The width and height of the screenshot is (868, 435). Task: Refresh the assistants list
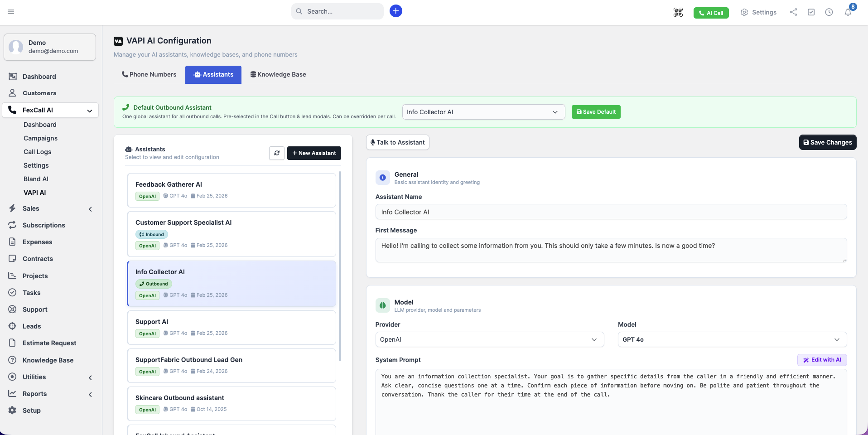pyautogui.click(x=277, y=153)
